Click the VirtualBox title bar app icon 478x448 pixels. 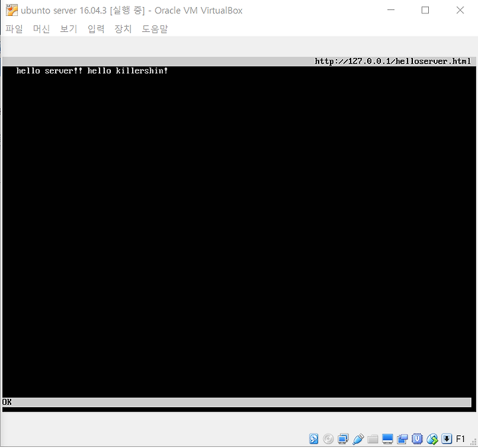pyautogui.click(x=11, y=10)
